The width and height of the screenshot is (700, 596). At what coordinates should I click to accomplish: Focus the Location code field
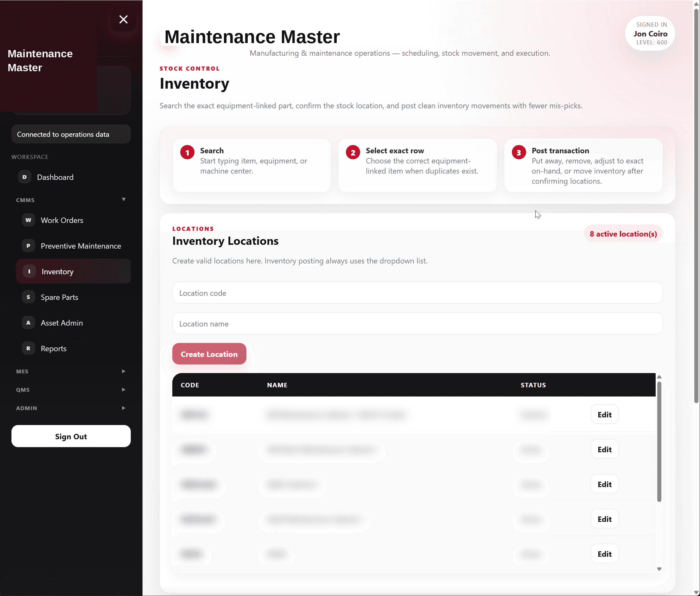click(417, 293)
